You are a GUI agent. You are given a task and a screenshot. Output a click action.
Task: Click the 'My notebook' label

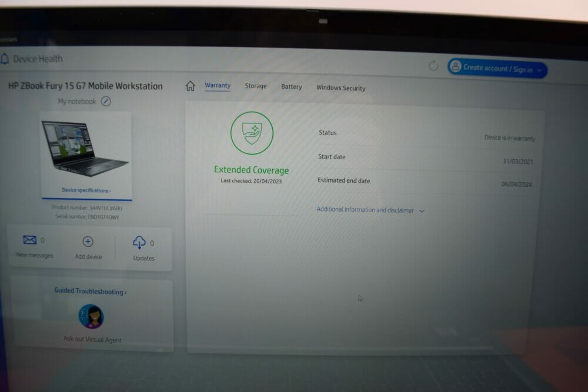77,101
